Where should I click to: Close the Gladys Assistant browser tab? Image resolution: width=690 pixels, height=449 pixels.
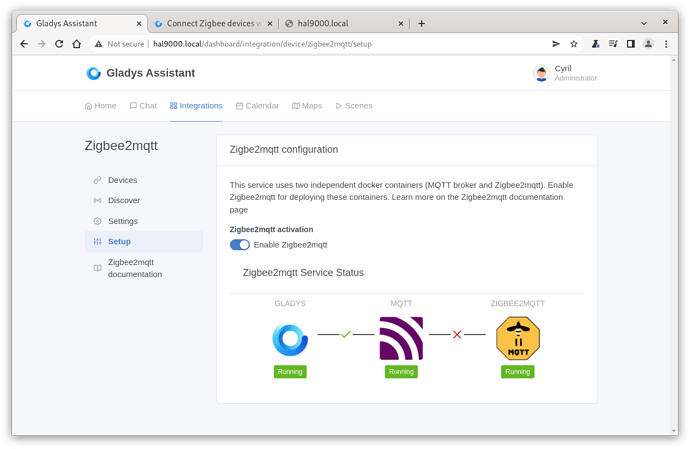139,23
